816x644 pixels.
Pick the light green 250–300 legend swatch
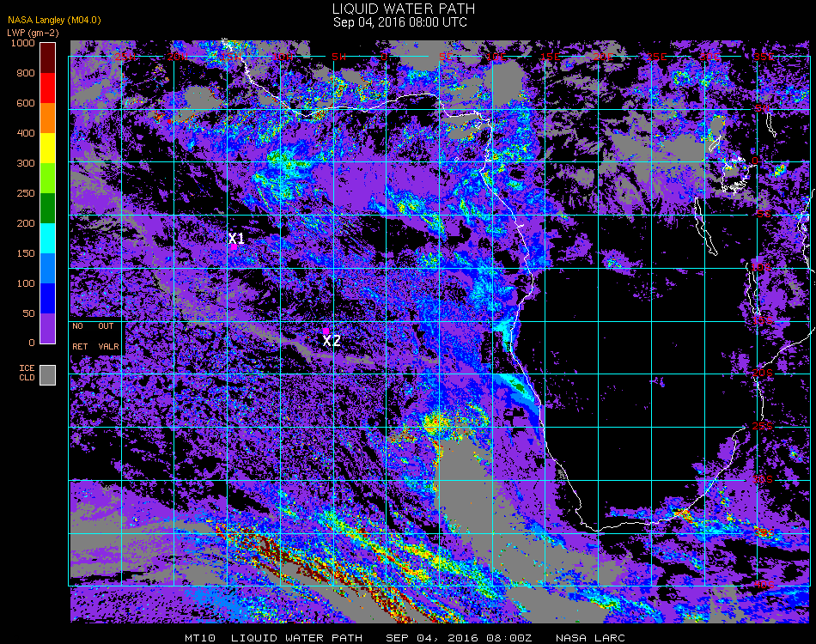click(48, 178)
